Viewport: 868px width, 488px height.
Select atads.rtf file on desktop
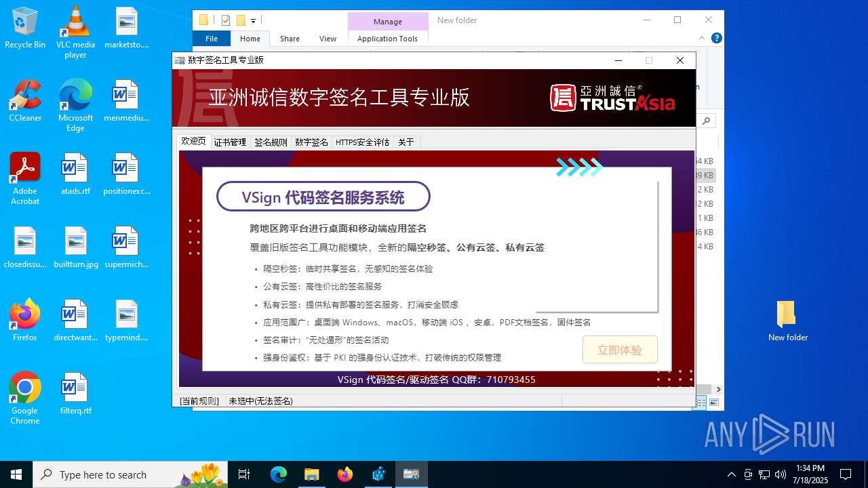pyautogui.click(x=75, y=174)
